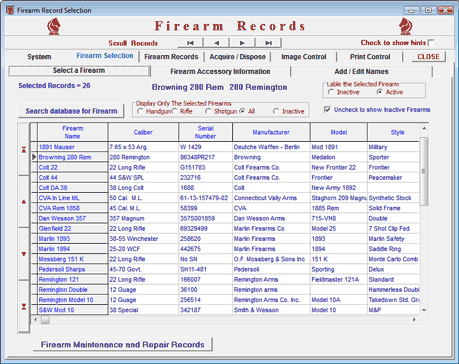Image resolution: width=459 pixels, height=364 pixels.
Task: Go to next record arrow button
Action: (x=242, y=43)
